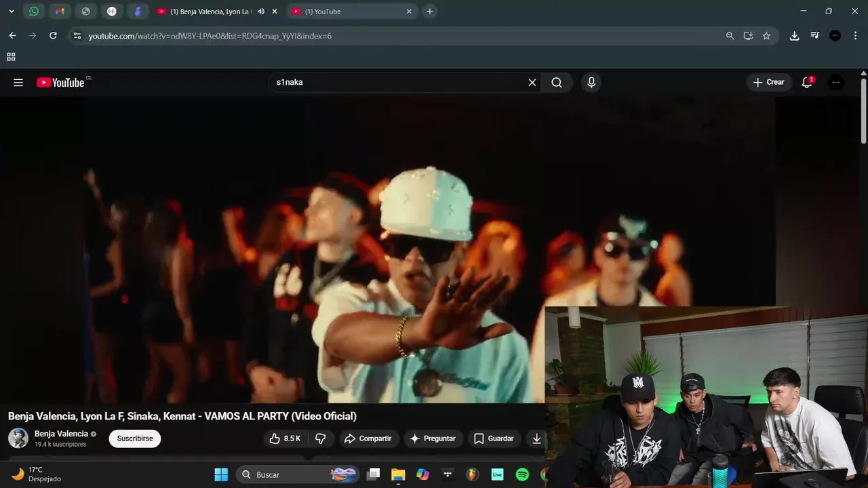The width and height of the screenshot is (868, 488).
Task: Open the Windows Start menu
Action: coord(221,474)
